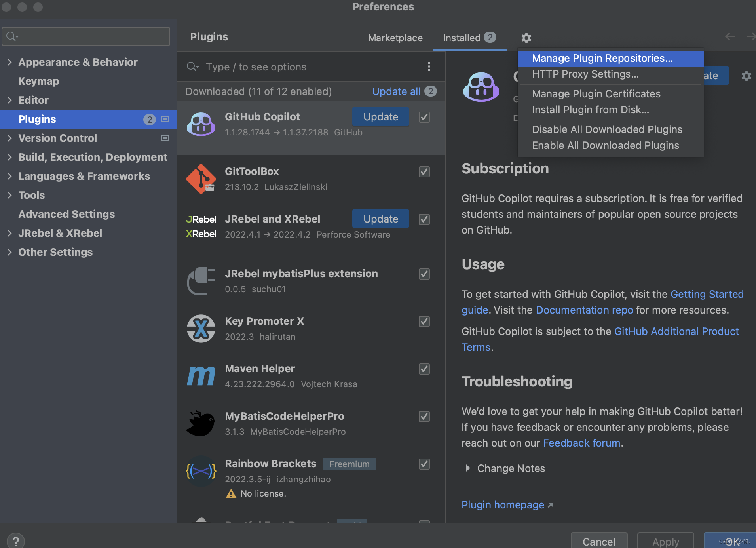Toggle the GitToolBox enabled checkbox
Viewport: 756px width, 548px height.
(424, 171)
